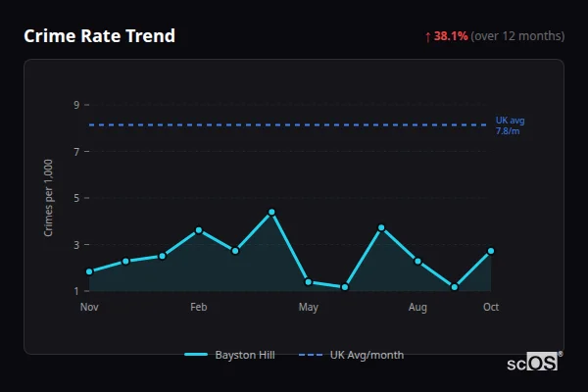The width and height of the screenshot is (588, 392).
Task: Click the 'Crime Rate Trend' title
Action: click(x=99, y=36)
